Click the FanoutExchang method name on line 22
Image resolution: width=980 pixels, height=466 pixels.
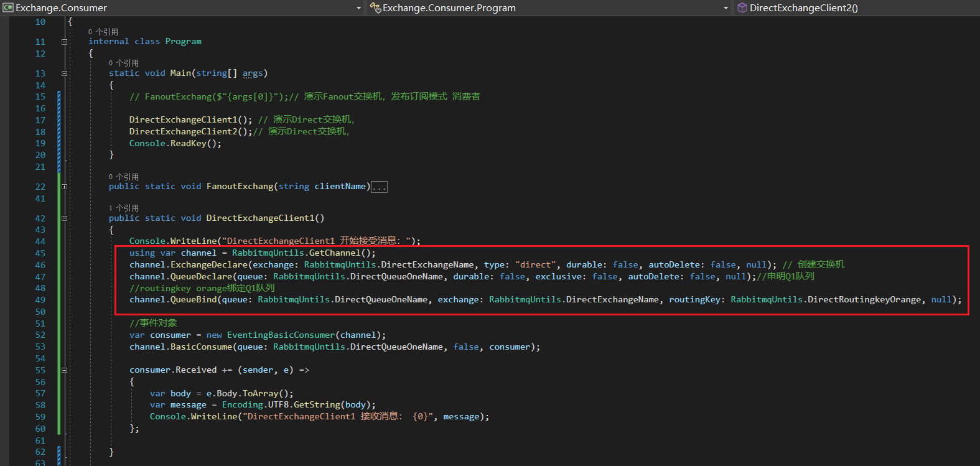click(x=240, y=187)
